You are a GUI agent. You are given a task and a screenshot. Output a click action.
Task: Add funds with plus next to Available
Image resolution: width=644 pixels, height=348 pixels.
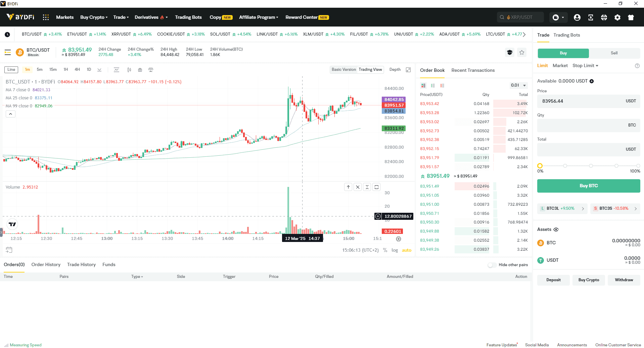pyautogui.click(x=592, y=81)
